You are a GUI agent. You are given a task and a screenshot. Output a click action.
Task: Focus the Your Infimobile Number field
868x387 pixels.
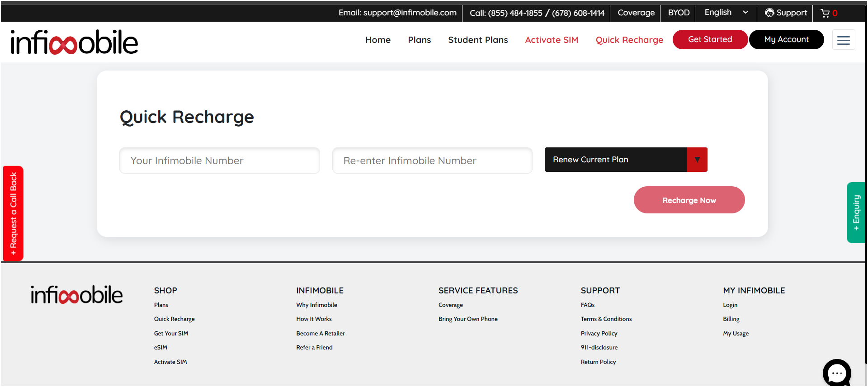point(220,160)
